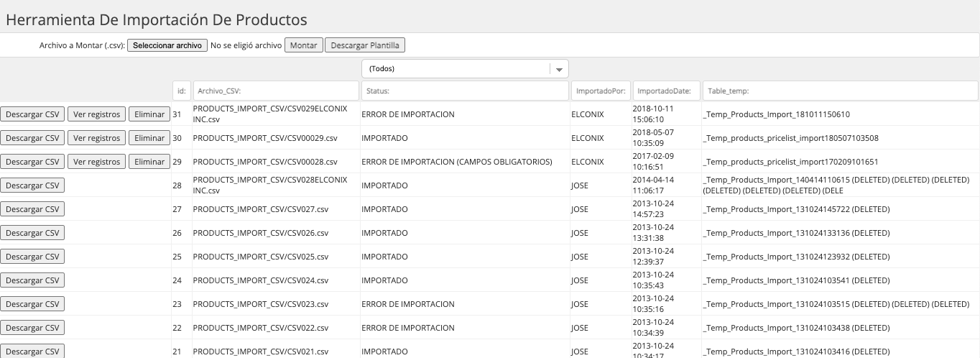
Task: Click Eliminar on record 30
Action: [x=149, y=138]
